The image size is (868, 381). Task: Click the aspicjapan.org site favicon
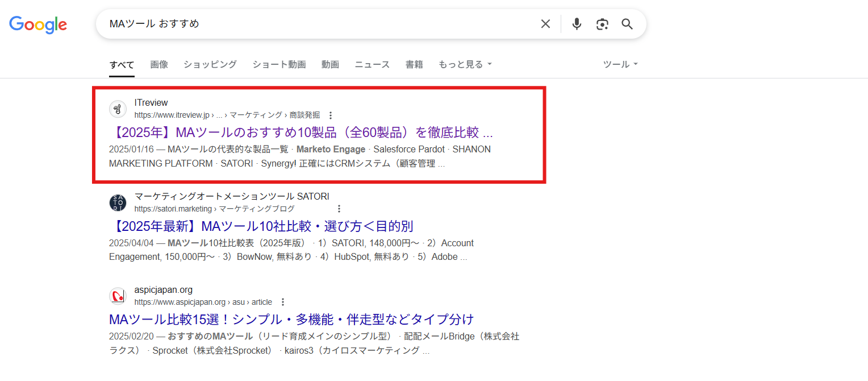coord(118,296)
